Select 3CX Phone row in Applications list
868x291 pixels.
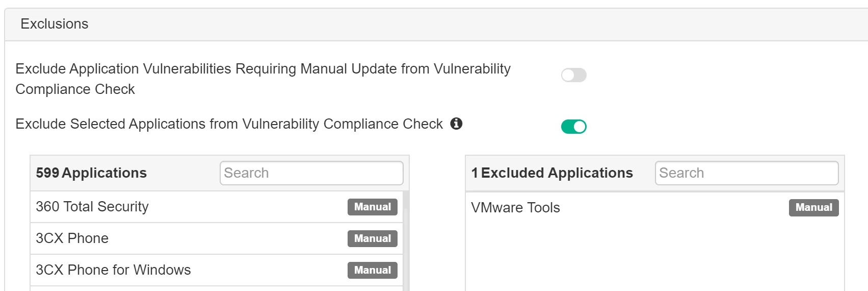coord(217,238)
